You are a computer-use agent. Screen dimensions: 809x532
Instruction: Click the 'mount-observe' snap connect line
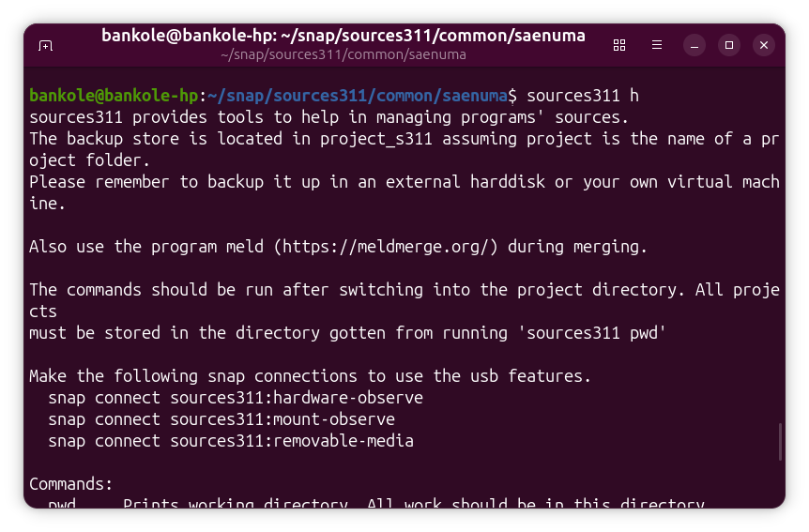coord(221,419)
